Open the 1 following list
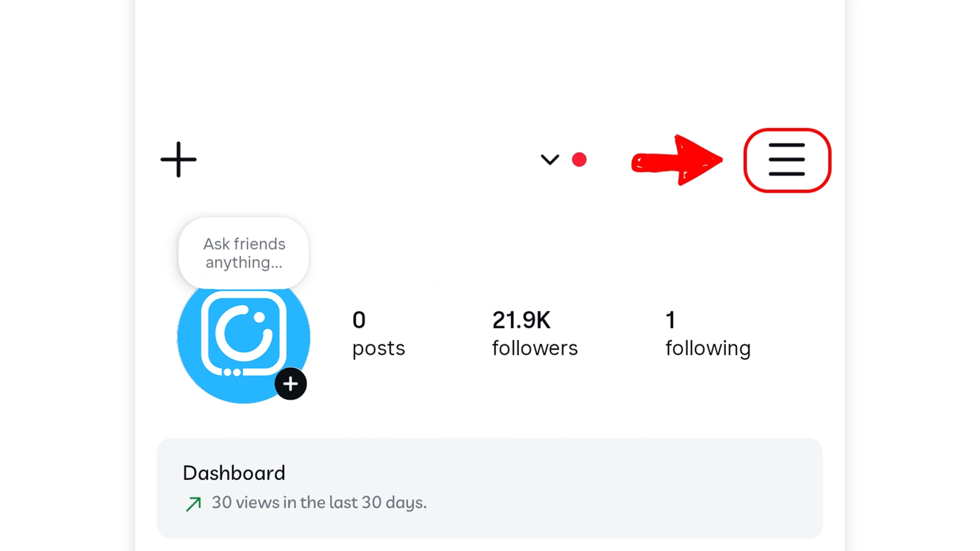 [x=708, y=335]
